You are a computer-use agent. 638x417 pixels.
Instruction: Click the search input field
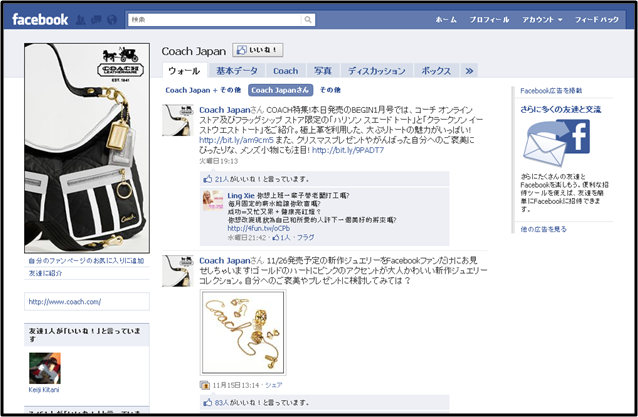tap(215, 20)
